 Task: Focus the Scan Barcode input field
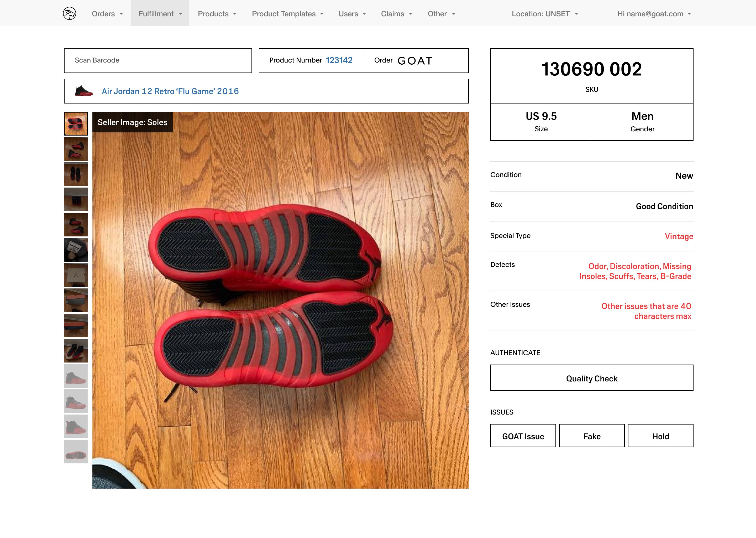point(158,60)
